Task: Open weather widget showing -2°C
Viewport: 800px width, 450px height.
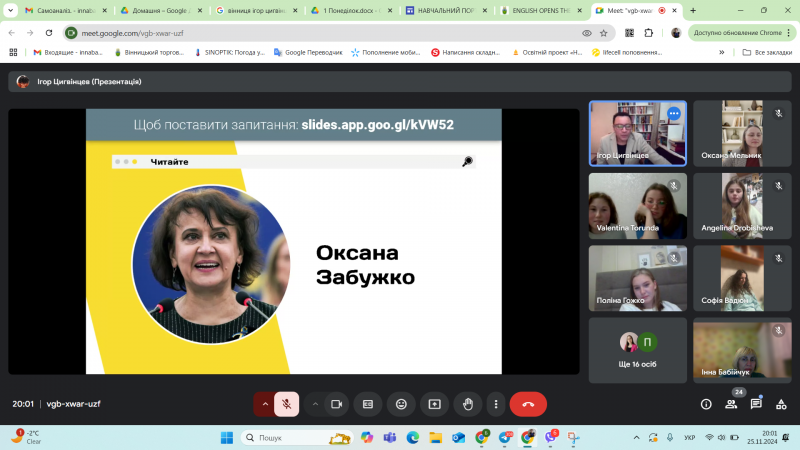Action: [x=27, y=437]
